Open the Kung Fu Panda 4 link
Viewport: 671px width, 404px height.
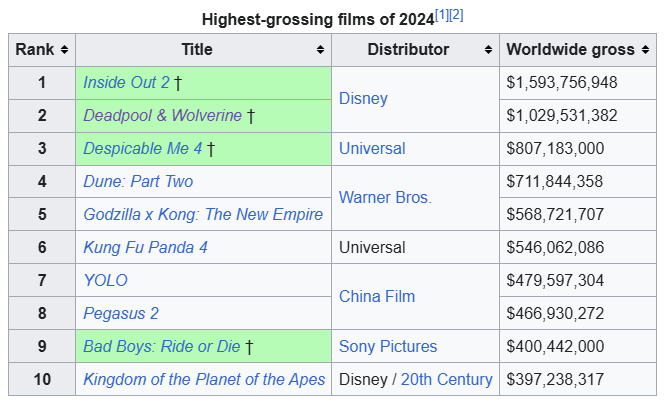tap(145, 247)
